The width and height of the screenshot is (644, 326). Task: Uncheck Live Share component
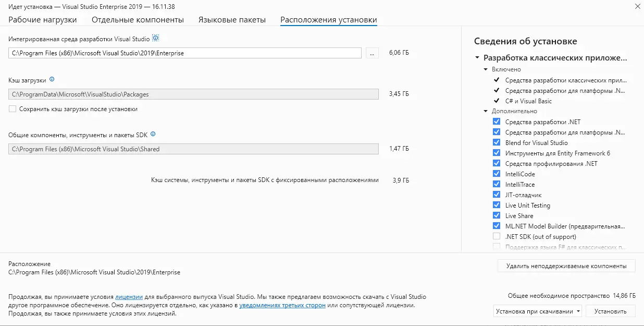click(x=497, y=215)
